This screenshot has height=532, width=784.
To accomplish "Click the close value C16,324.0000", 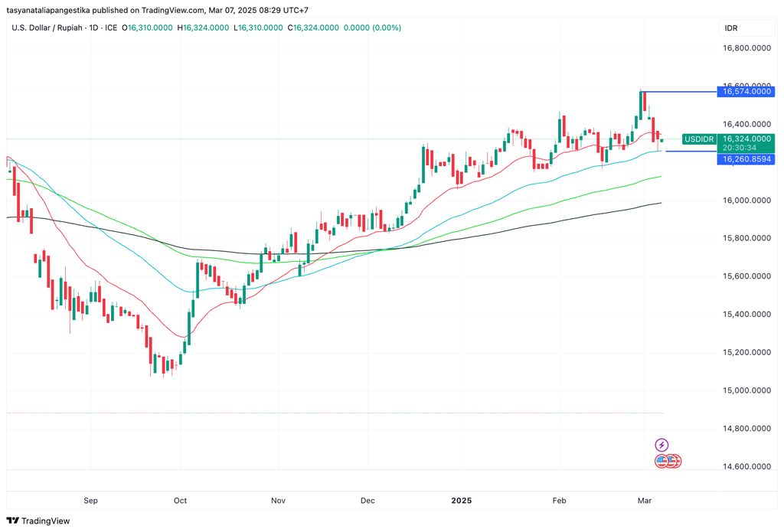I will point(313,28).
